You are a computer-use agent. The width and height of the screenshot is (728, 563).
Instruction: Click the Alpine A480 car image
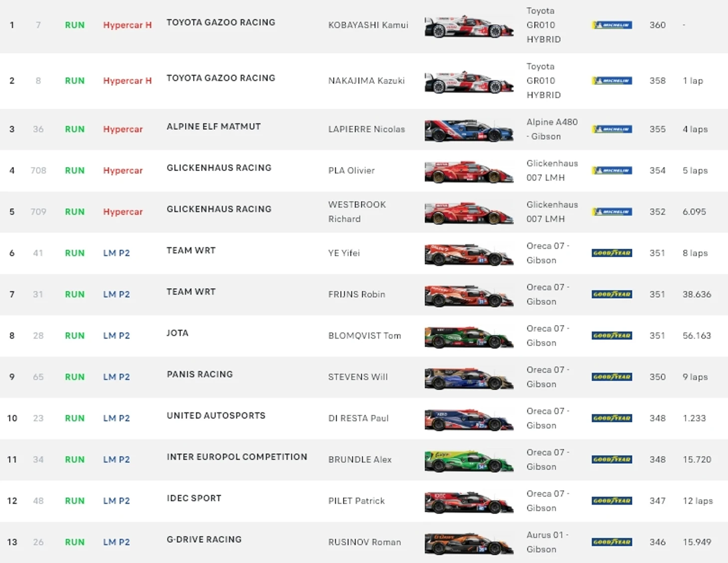coord(469,131)
